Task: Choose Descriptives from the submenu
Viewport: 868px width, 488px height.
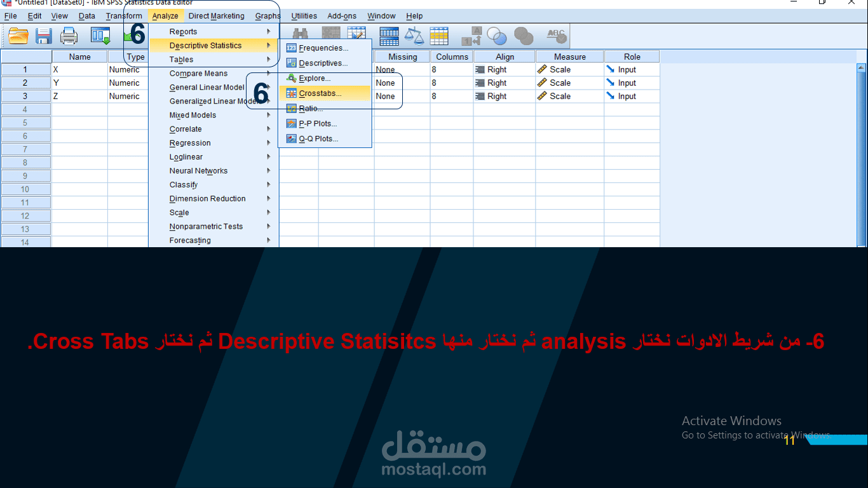Action: [x=325, y=64]
